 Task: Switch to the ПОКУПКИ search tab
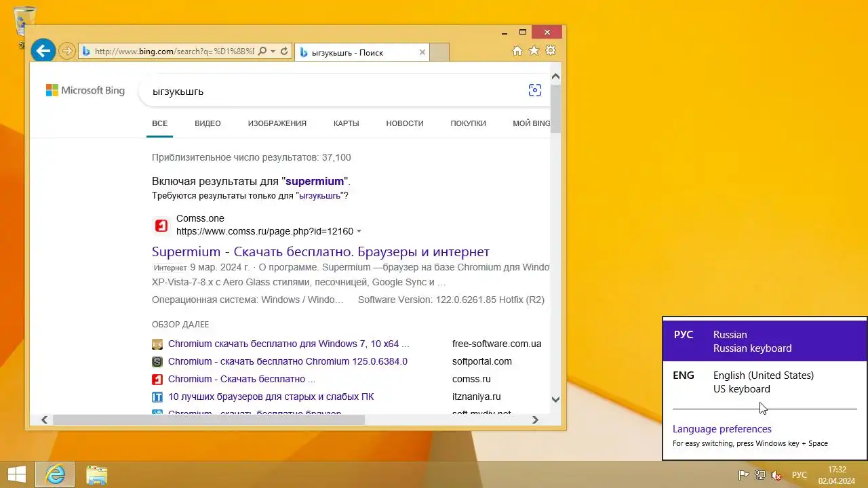[469, 123]
